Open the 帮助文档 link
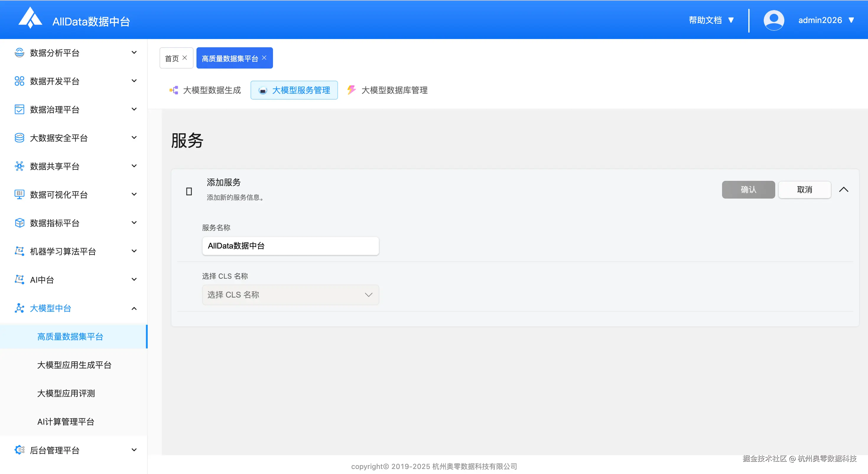The width and height of the screenshot is (868, 474). pyautogui.click(x=705, y=20)
